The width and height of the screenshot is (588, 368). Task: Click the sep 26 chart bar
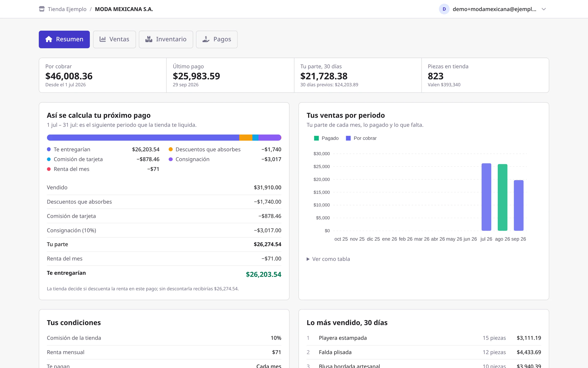coord(519,205)
